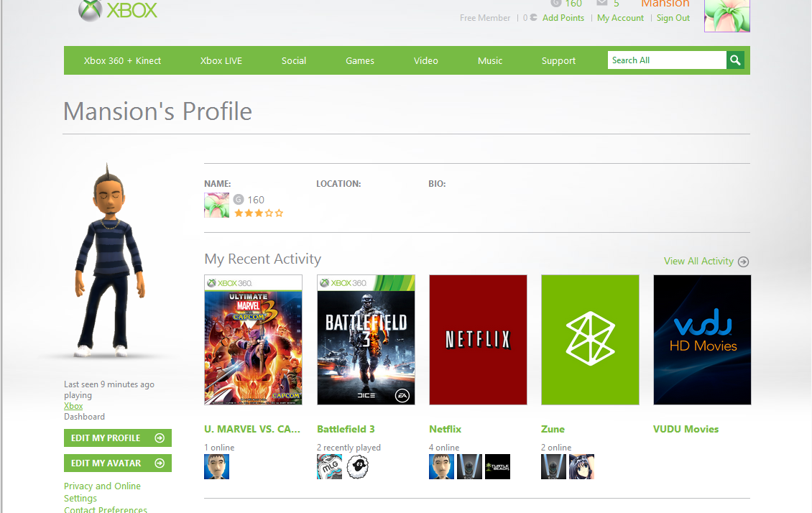The height and width of the screenshot is (513, 812).
Task: Click the '4 online' text under Netflix
Action: click(444, 447)
